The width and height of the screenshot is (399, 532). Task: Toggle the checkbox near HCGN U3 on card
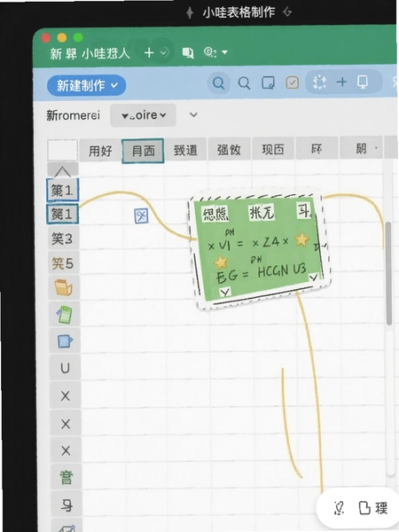coord(313,278)
